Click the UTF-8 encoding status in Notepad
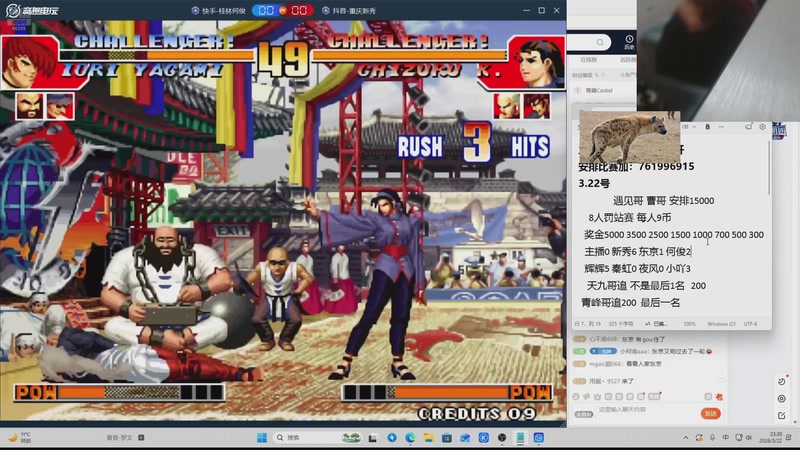This screenshot has width=800, height=450. point(750,324)
